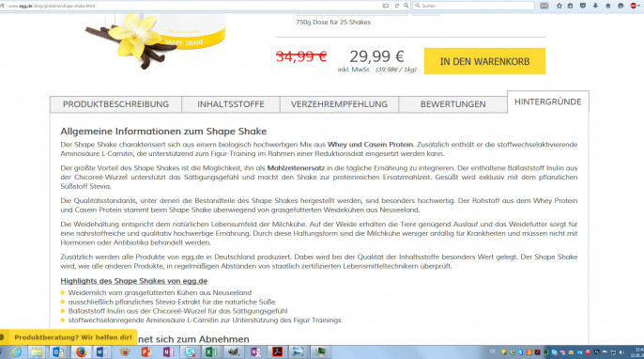Open the Produktberatung help widget

(69, 337)
